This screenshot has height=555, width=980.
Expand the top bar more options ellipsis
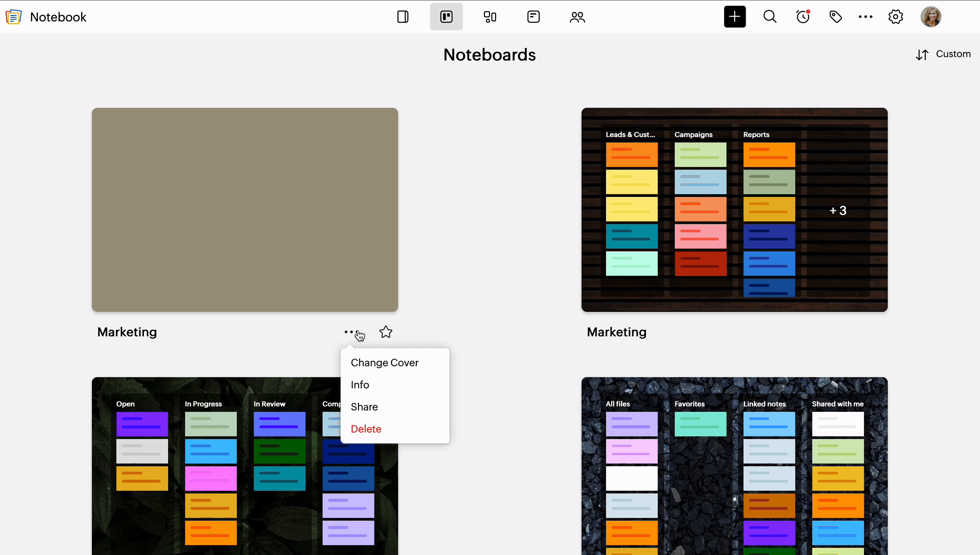(865, 17)
